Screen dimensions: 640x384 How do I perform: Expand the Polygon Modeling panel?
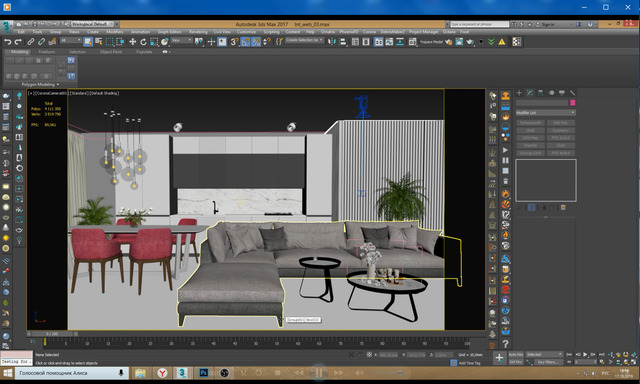tap(40, 84)
